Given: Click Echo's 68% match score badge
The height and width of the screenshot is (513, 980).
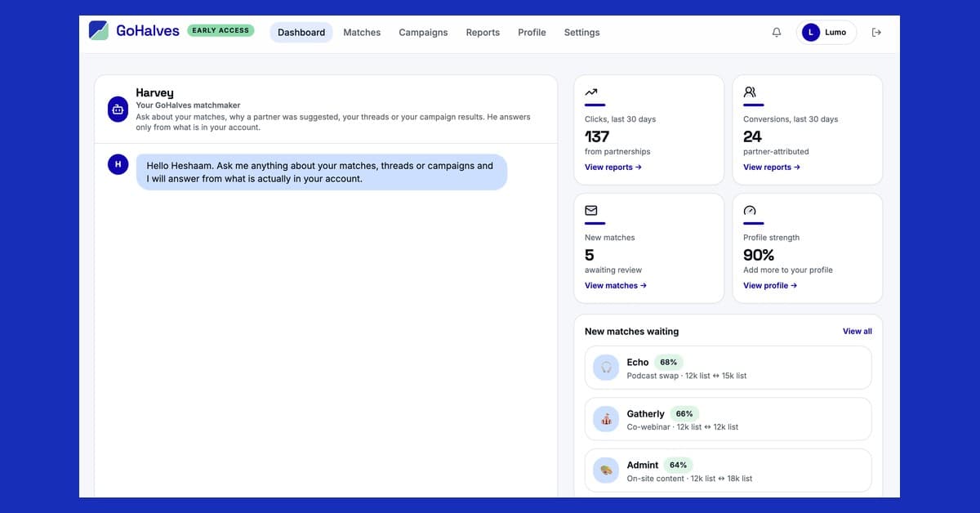Looking at the screenshot, I should pyautogui.click(x=668, y=362).
